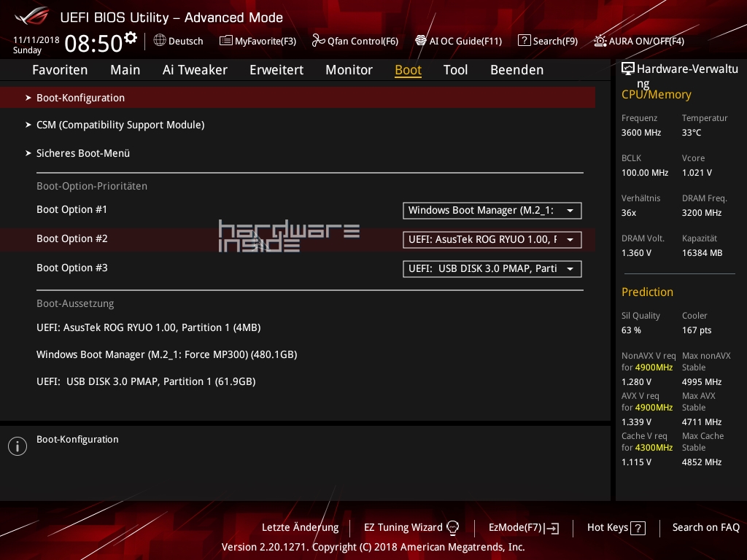Open the Boot Option #2 dropdown
The height and width of the screenshot is (560, 747).
(x=492, y=239)
